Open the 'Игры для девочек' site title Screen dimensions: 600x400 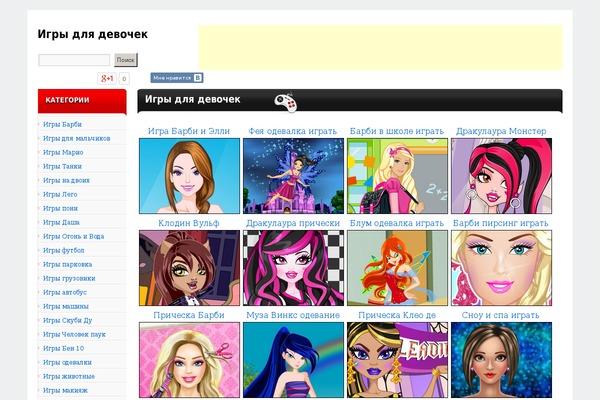93,34
